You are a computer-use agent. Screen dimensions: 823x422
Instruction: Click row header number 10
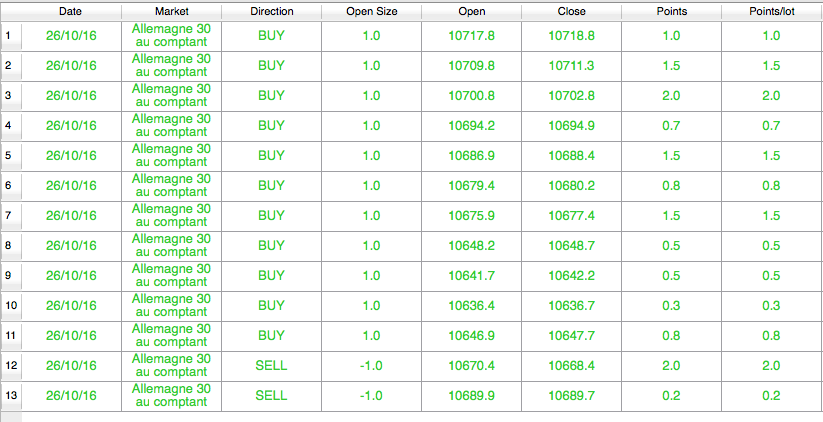click(x=10, y=307)
